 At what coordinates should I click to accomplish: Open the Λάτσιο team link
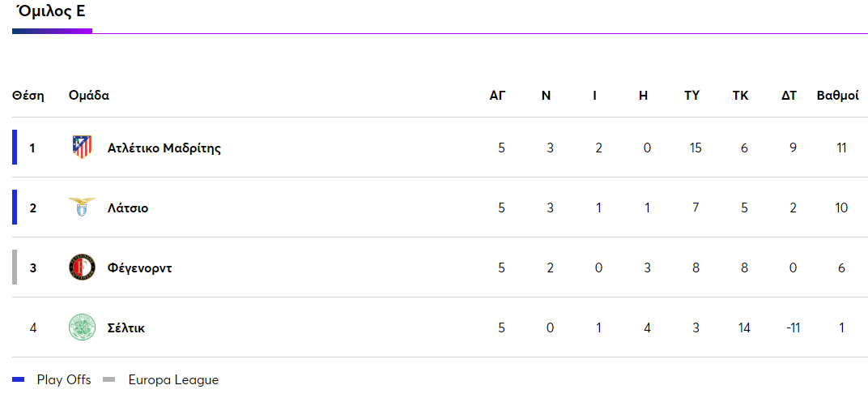pos(128,208)
